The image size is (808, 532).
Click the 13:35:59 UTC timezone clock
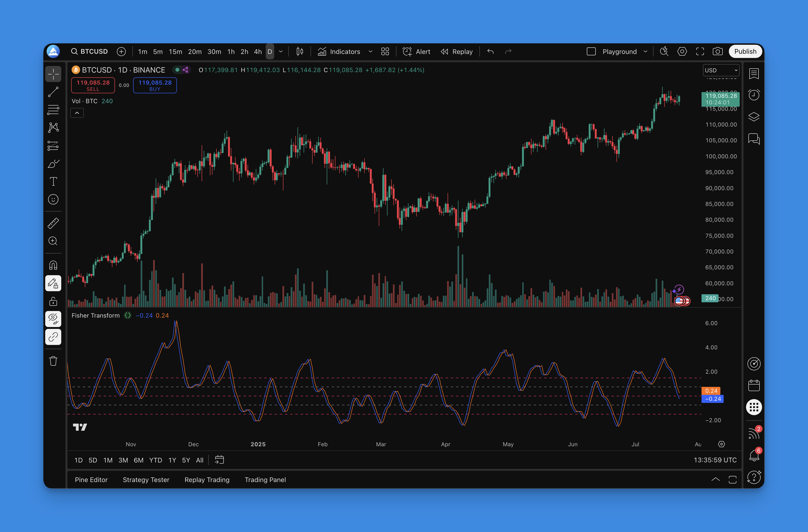click(x=715, y=460)
